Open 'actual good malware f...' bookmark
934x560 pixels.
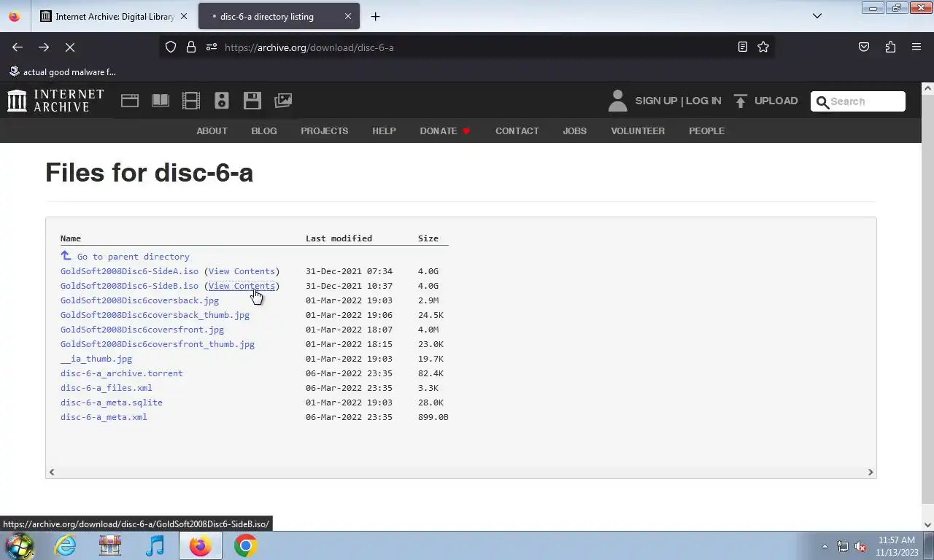[62, 71]
